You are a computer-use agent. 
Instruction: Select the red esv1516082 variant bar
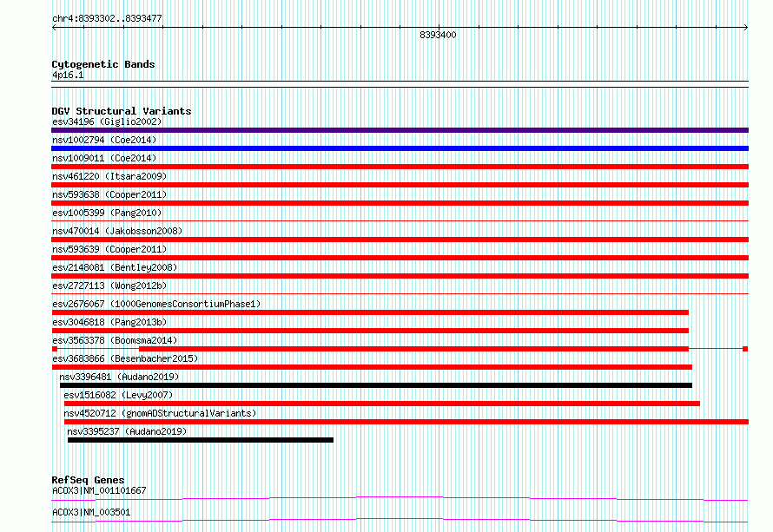[382, 404]
